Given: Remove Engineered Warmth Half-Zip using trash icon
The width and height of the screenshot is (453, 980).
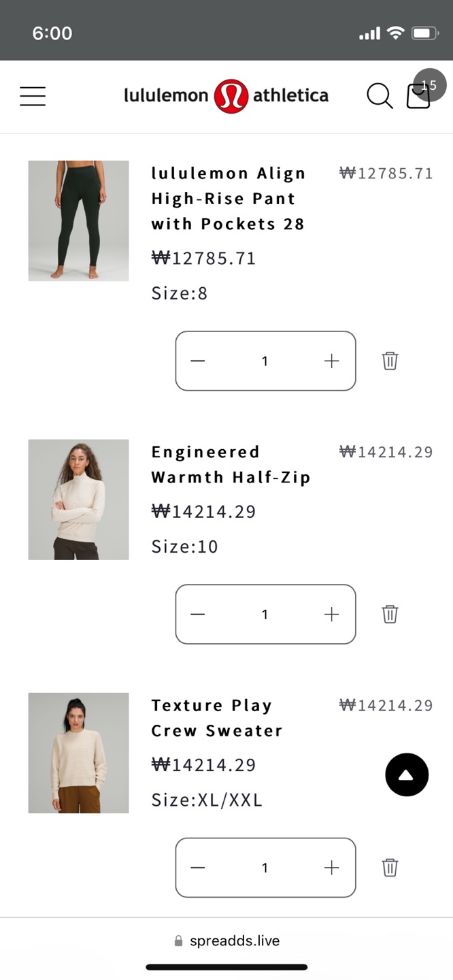Looking at the screenshot, I should [x=390, y=614].
